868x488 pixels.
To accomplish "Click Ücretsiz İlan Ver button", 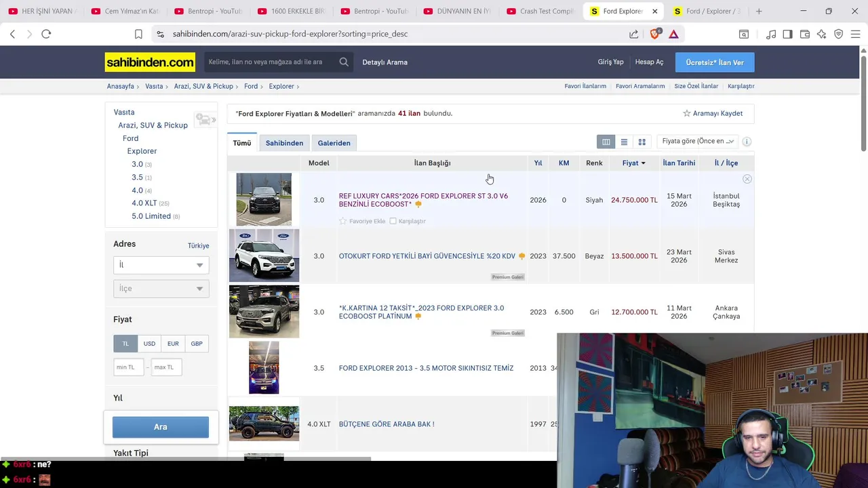I will [715, 62].
